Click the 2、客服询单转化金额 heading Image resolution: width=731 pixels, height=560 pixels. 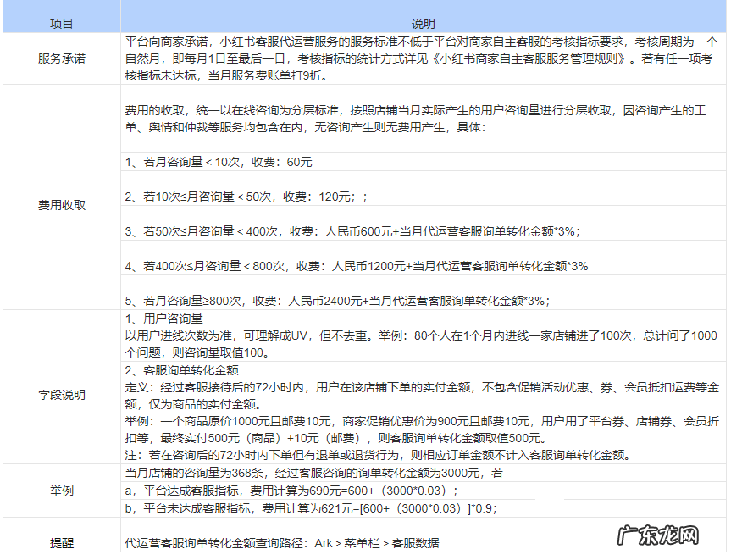[x=181, y=370]
